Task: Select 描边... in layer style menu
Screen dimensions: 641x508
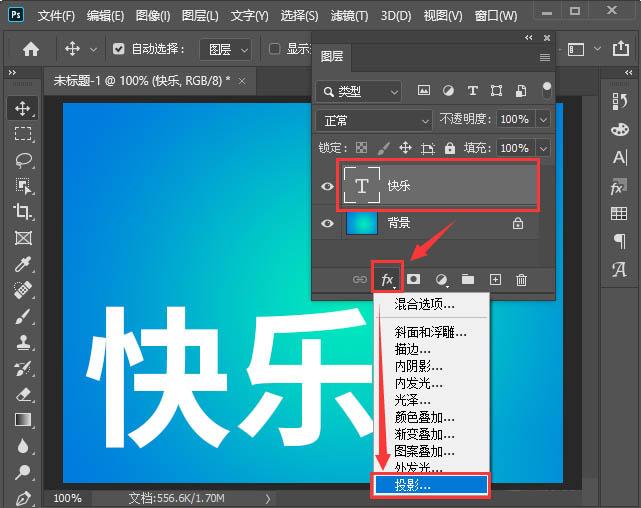Action: 412,349
